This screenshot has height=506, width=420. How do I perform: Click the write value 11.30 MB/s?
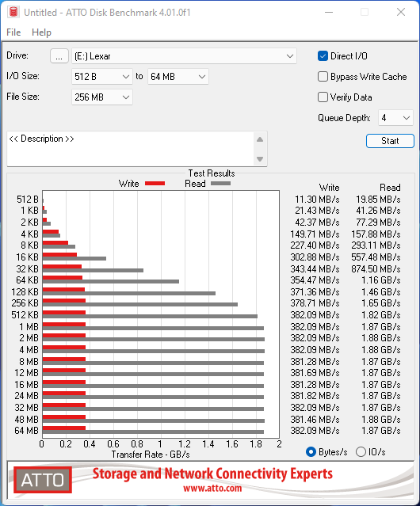tap(317, 200)
